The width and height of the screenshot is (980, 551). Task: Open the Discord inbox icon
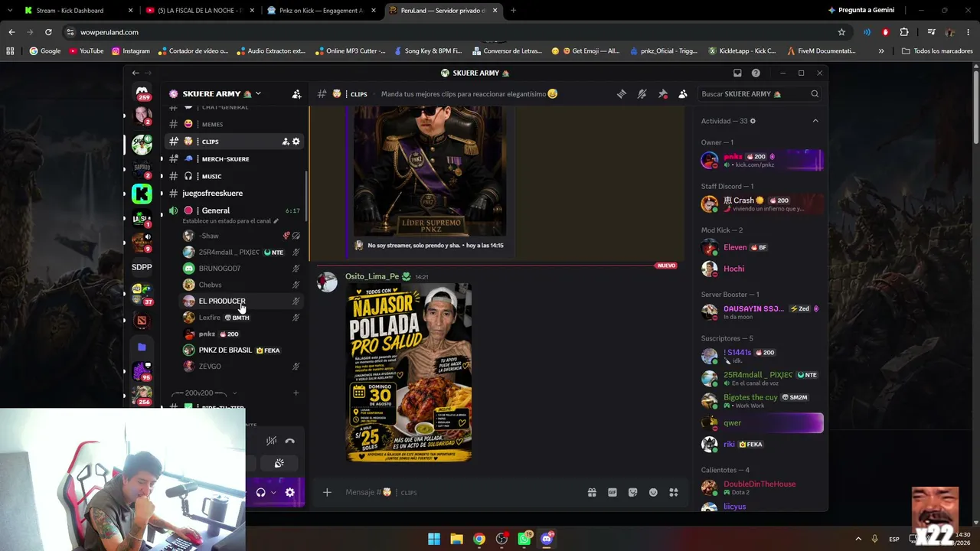coord(737,73)
